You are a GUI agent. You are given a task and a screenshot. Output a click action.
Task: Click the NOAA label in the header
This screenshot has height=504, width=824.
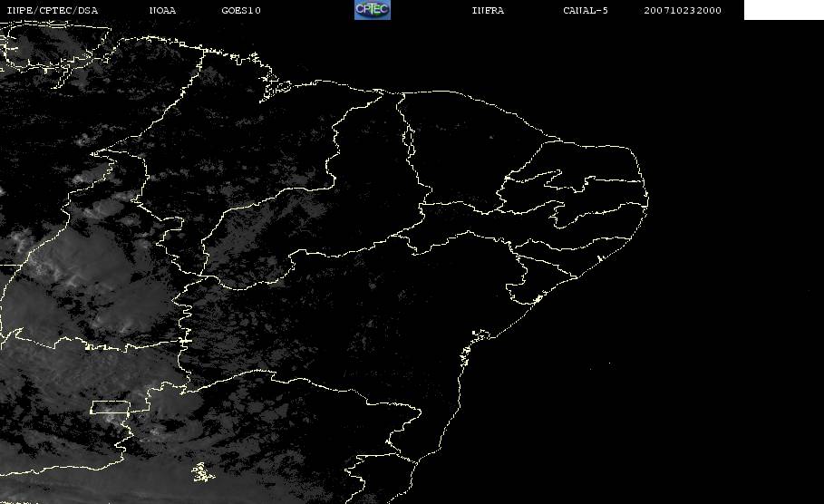click(163, 11)
